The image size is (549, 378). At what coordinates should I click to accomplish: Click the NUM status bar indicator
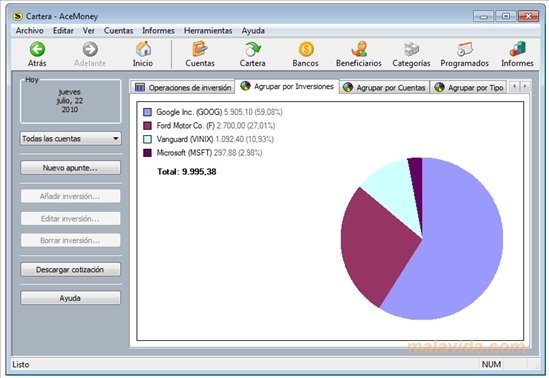tap(491, 364)
